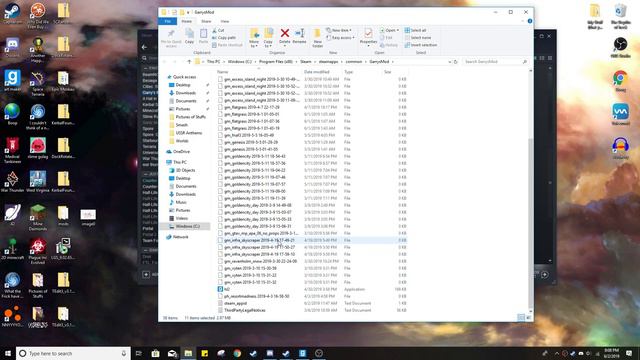Click Invert selection in the ribbon
The width and height of the screenshot is (640, 360).
[420, 45]
